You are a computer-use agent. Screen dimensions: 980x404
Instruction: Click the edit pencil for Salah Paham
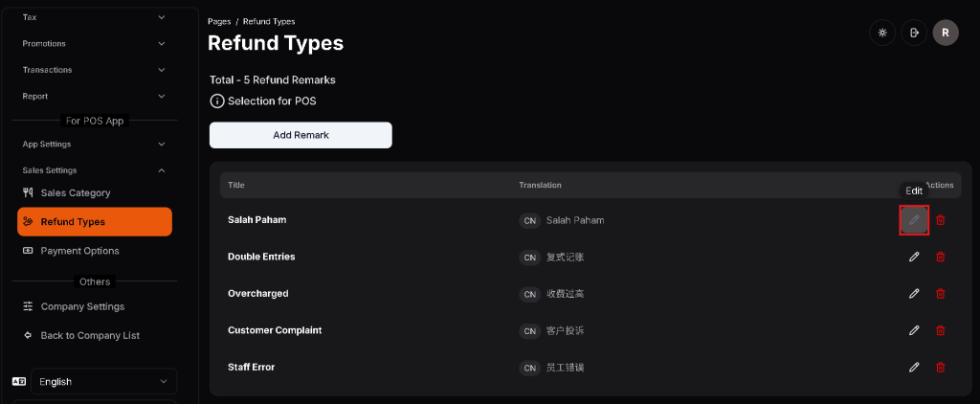coord(914,220)
